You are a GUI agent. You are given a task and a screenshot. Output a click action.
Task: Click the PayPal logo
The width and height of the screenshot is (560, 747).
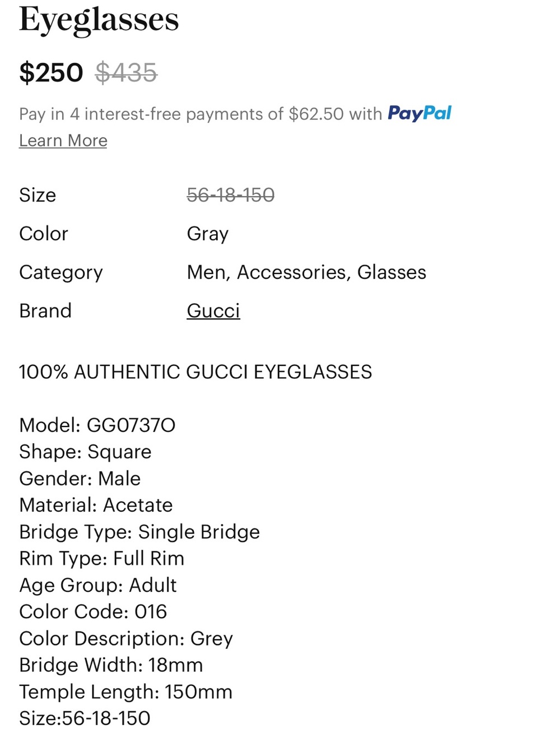[419, 114]
